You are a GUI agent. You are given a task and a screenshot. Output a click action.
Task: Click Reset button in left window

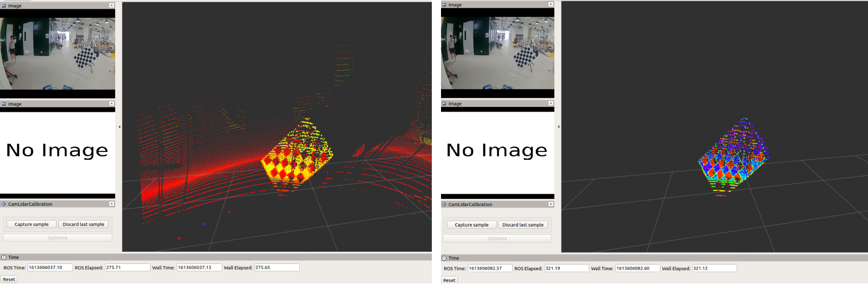pos(9,279)
